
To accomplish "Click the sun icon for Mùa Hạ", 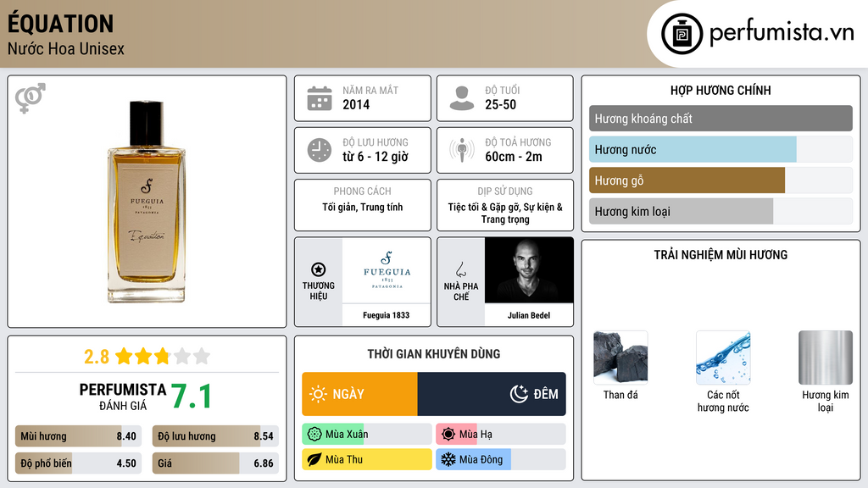I will 448,435.
